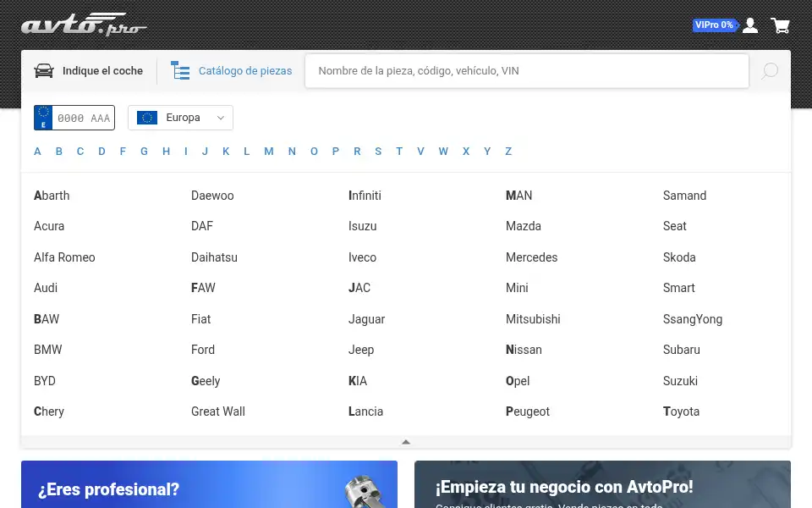Open the Europa region dropdown
This screenshot has width=812, height=508.
[180, 118]
